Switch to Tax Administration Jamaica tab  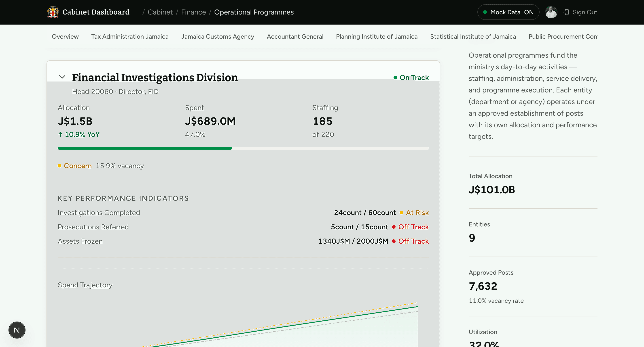click(130, 36)
